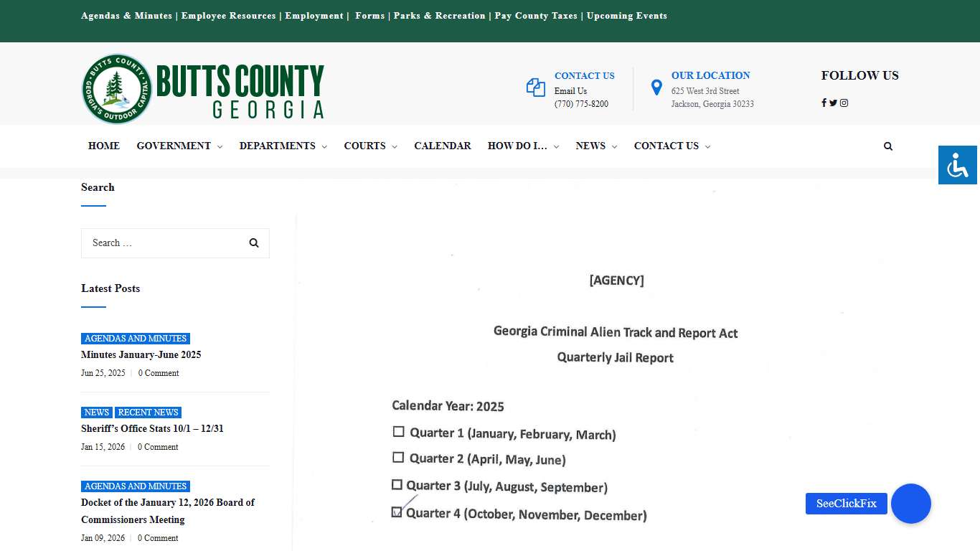Open the Butts County Facebook page
Image resolution: width=980 pixels, height=551 pixels.
[823, 103]
